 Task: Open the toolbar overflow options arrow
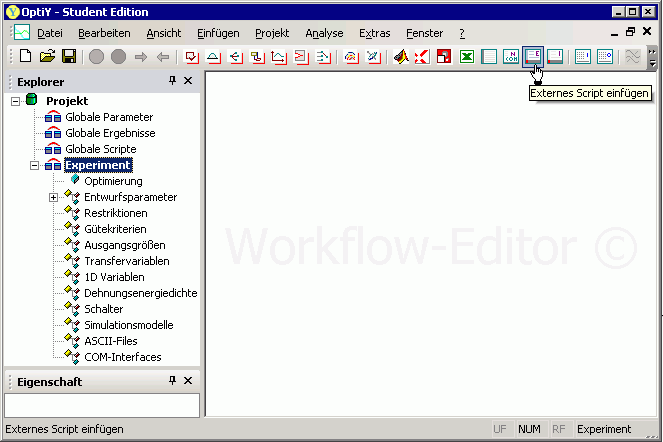pos(653,57)
